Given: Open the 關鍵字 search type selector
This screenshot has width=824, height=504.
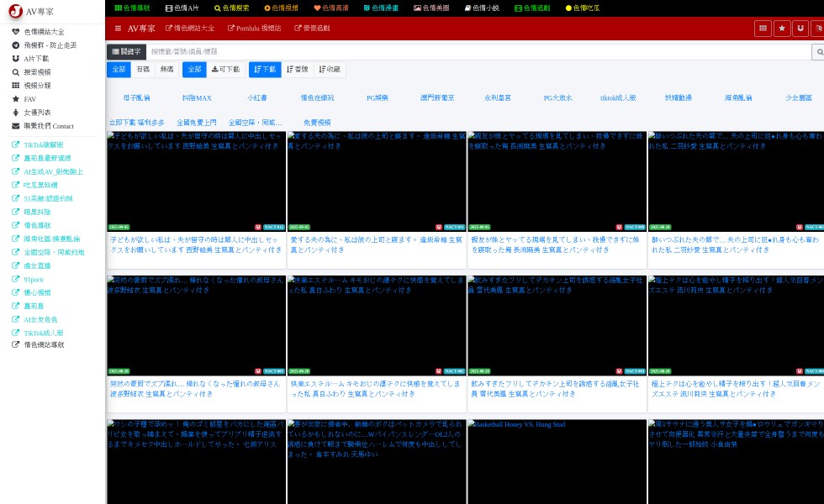Looking at the screenshot, I should tap(126, 52).
